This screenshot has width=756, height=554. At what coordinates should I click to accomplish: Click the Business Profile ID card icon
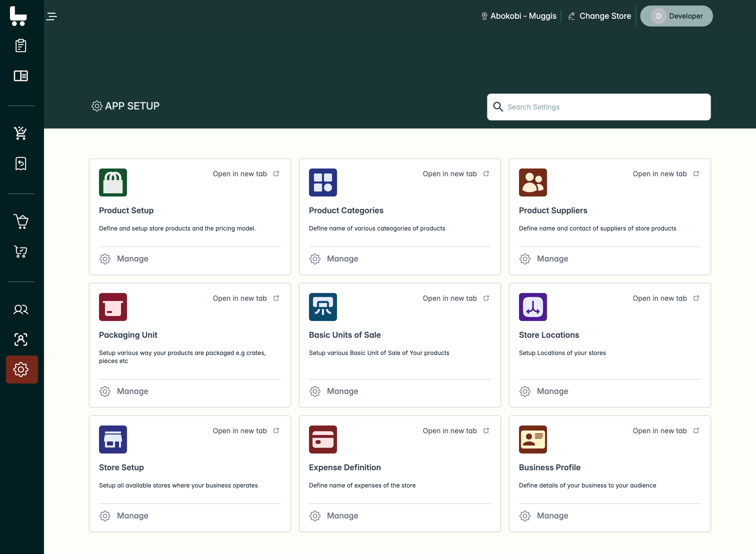(x=533, y=439)
